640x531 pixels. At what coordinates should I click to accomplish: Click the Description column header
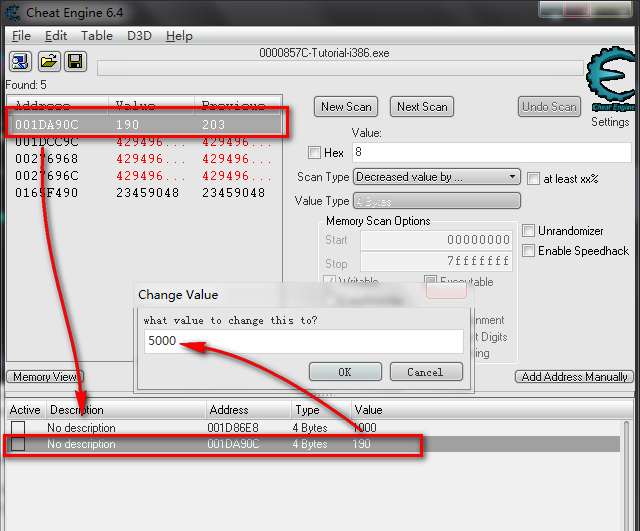125,410
